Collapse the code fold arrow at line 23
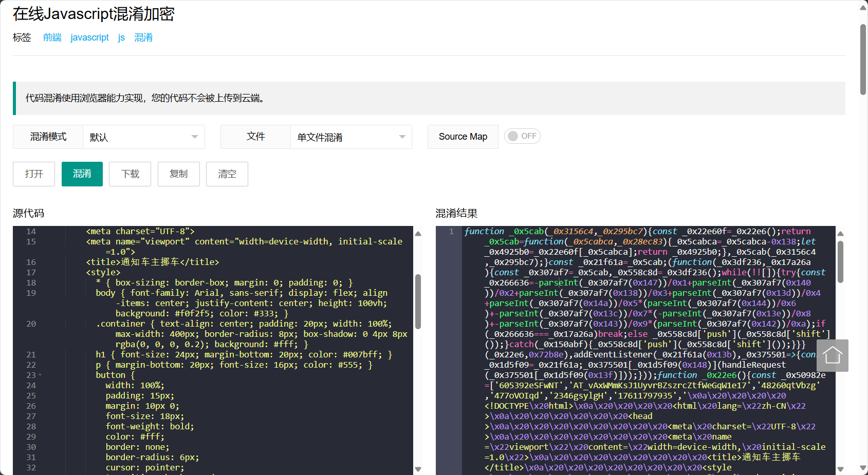 [40, 375]
